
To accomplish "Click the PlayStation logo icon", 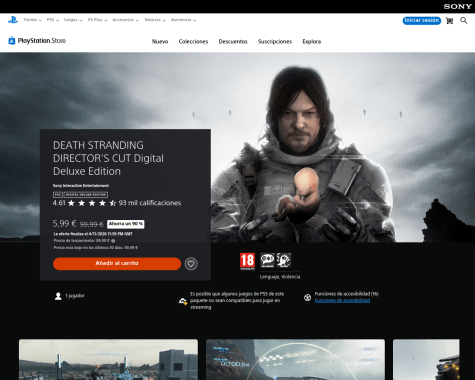I will coord(13,20).
